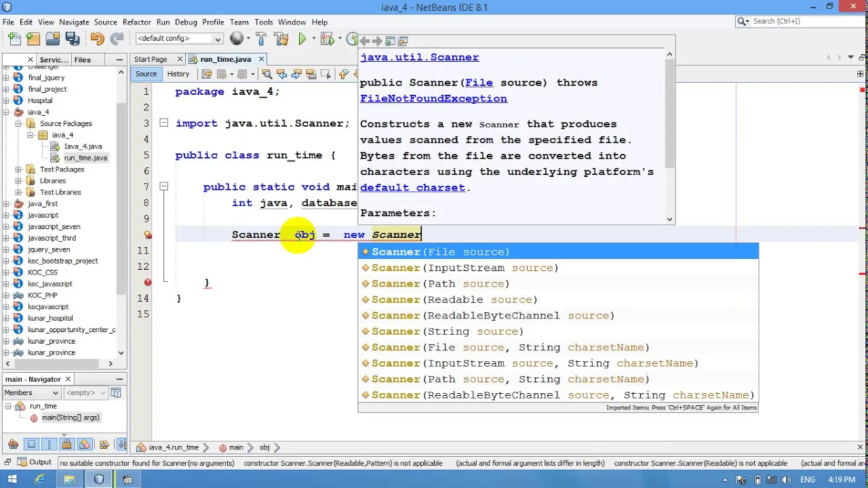868x488 pixels.
Task: Open the Run Project dropdown arrow
Action: click(314, 39)
